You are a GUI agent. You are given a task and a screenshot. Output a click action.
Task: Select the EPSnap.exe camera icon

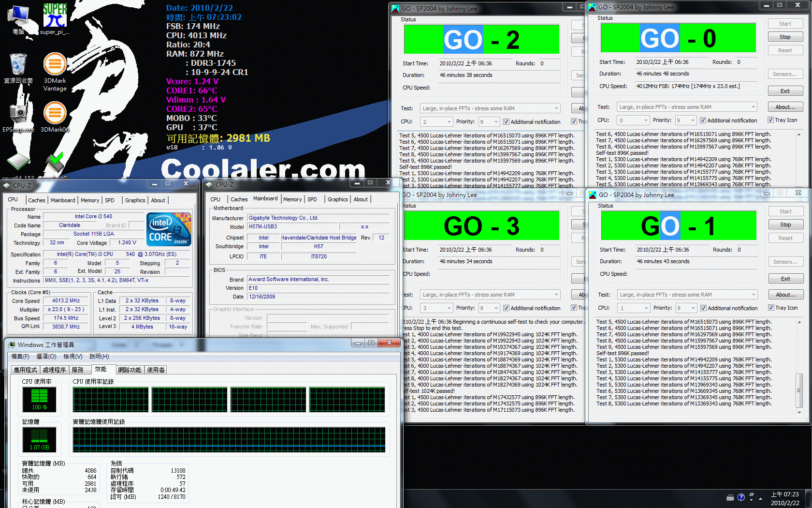[18, 117]
